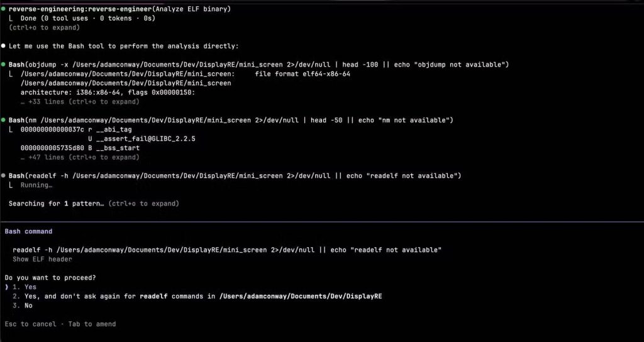Viewport: 644px width, 342px height.
Task: Click green bullet beside objdump Bash command
Action: click(x=3, y=65)
